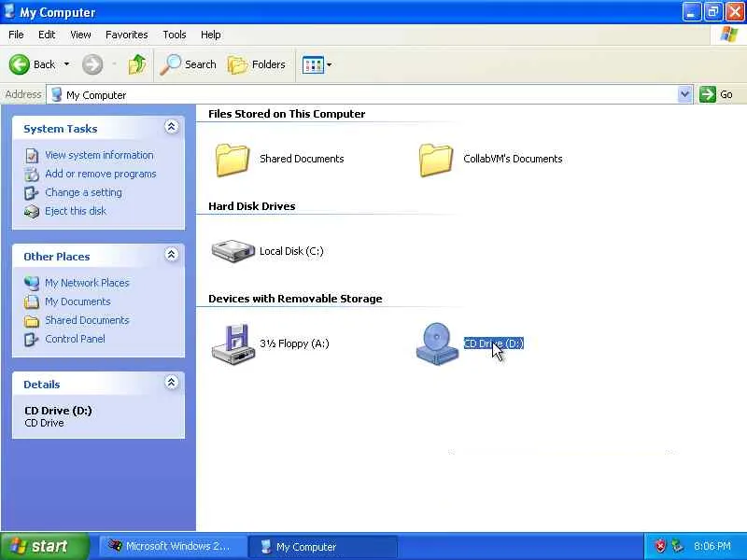This screenshot has width=747, height=560.
Task: Switch to Microsoft Windows 2... taskbar window
Action: click(173, 546)
